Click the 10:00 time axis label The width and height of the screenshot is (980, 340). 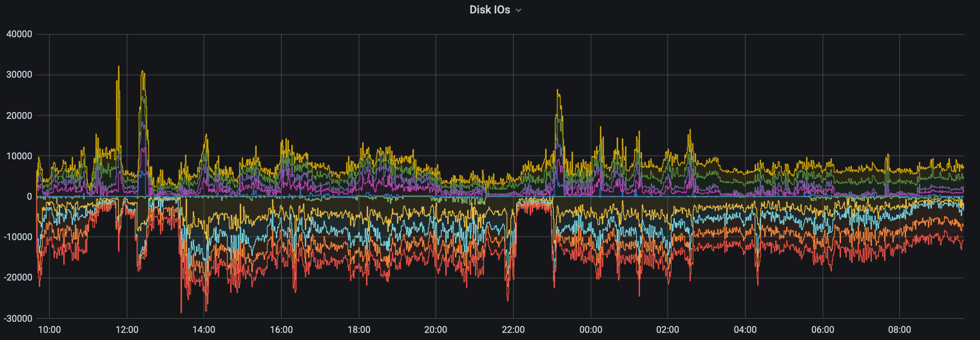(x=49, y=330)
